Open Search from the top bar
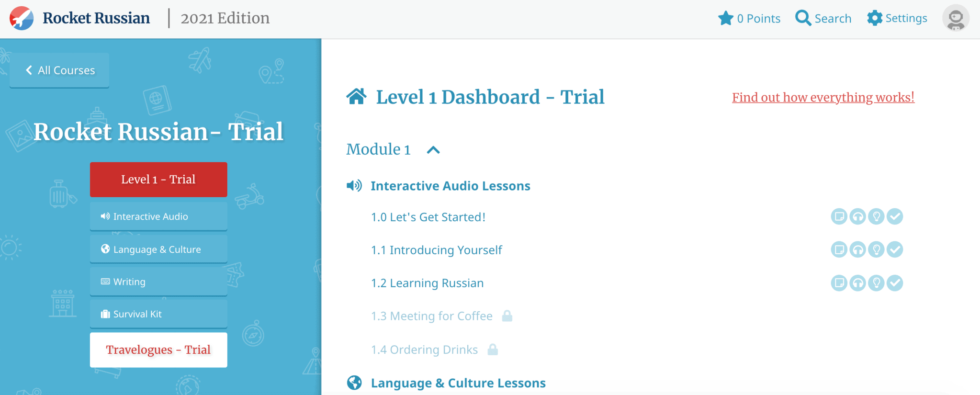 (x=823, y=18)
